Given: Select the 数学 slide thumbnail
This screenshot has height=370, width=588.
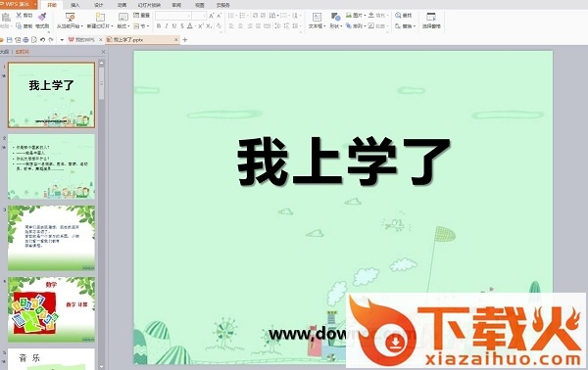Looking at the screenshot, I should coord(51,309).
